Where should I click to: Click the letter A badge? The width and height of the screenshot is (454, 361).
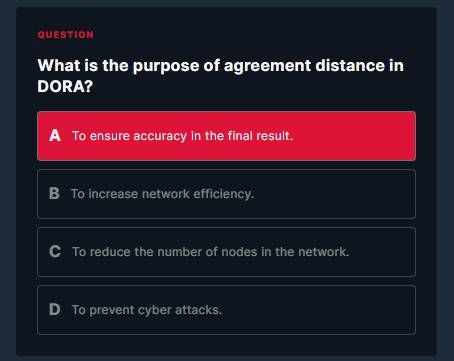55,136
